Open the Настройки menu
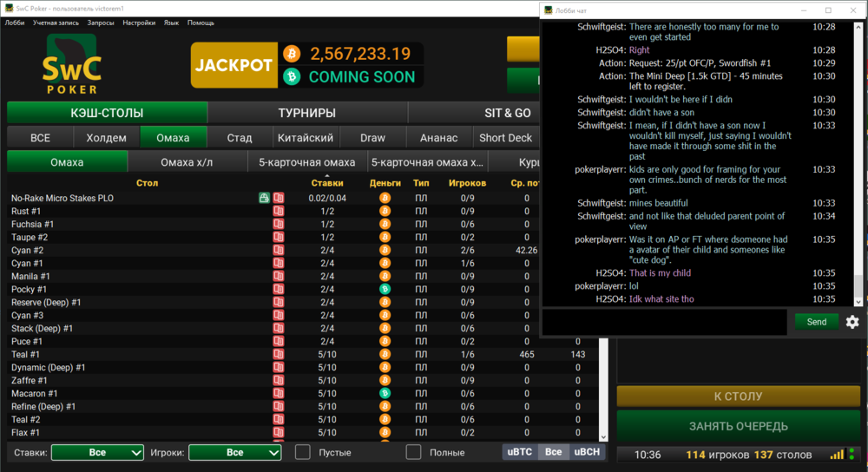 click(139, 23)
